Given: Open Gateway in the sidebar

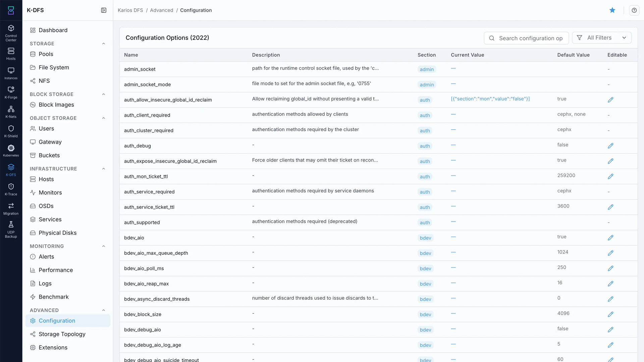Looking at the screenshot, I should (x=68, y=142).
